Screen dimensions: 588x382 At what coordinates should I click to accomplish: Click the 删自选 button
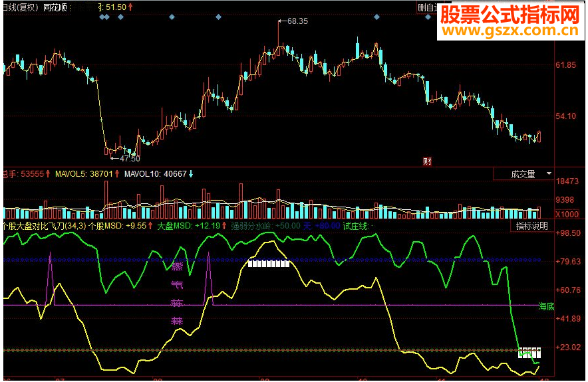coord(428,7)
